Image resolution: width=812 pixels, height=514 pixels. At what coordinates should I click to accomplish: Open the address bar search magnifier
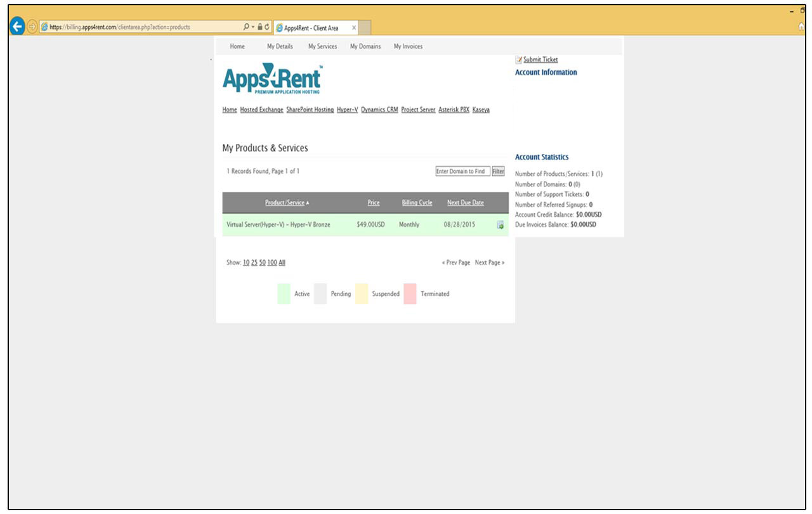click(246, 27)
